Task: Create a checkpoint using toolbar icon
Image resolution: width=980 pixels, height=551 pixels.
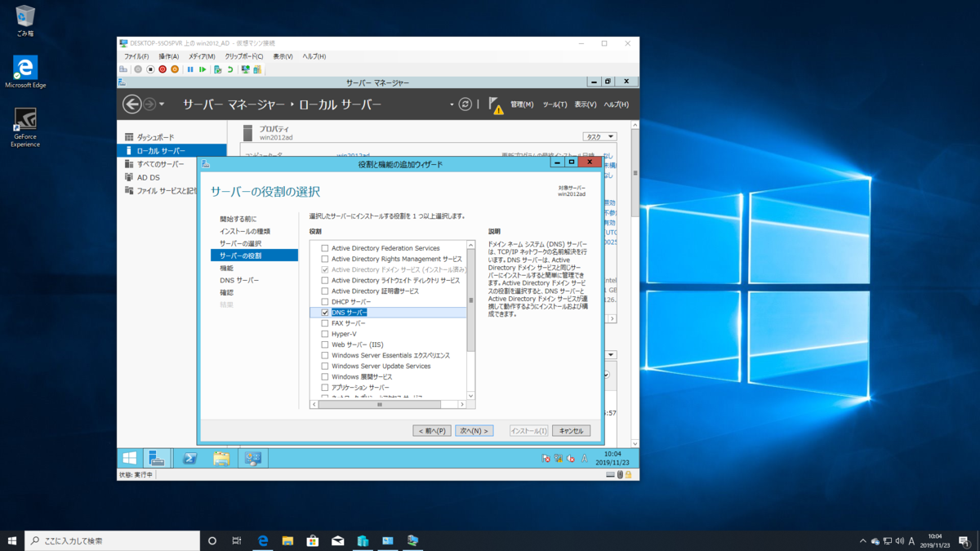Action: tap(218, 69)
